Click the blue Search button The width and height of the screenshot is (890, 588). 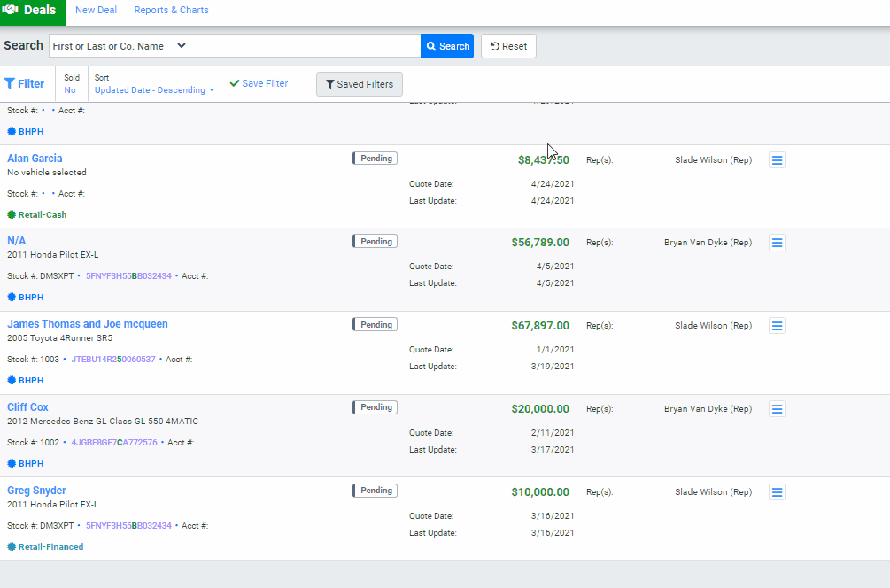(447, 46)
